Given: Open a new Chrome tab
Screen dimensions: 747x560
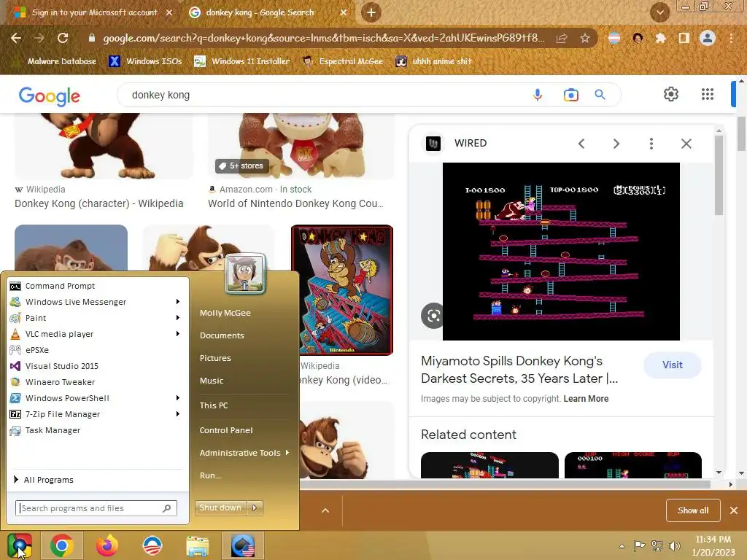Looking at the screenshot, I should coord(371,12).
